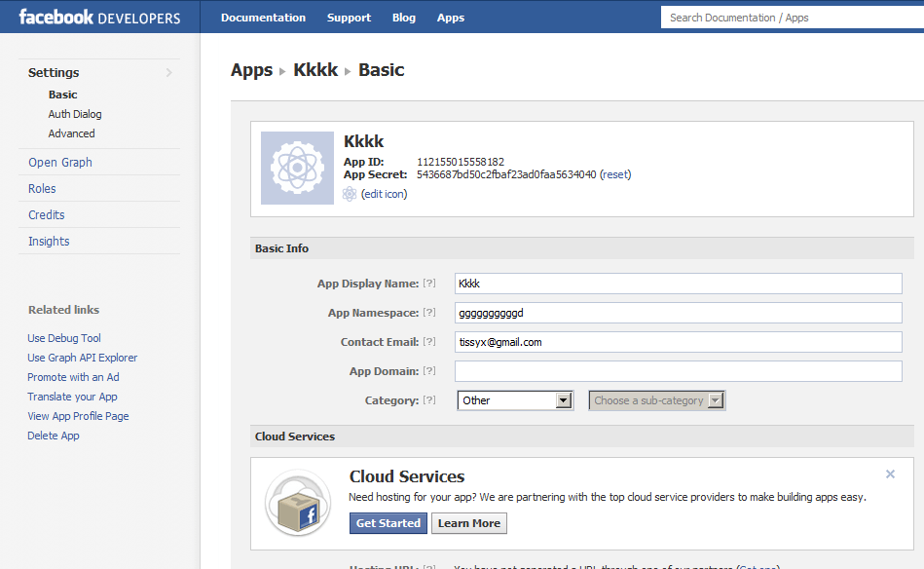Open the Open Graph section

pyautogui.click(x=60, y=162)
